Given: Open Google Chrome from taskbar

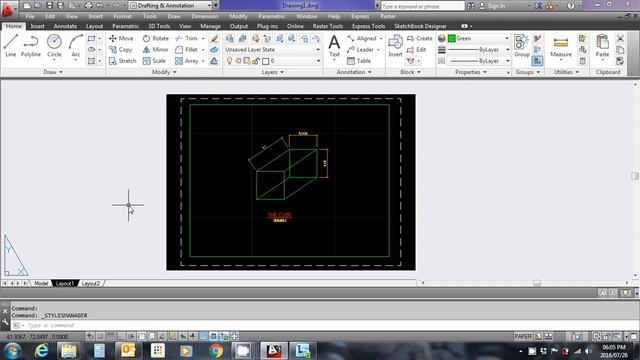Looking at the screenshot, I should coord(216,350).
